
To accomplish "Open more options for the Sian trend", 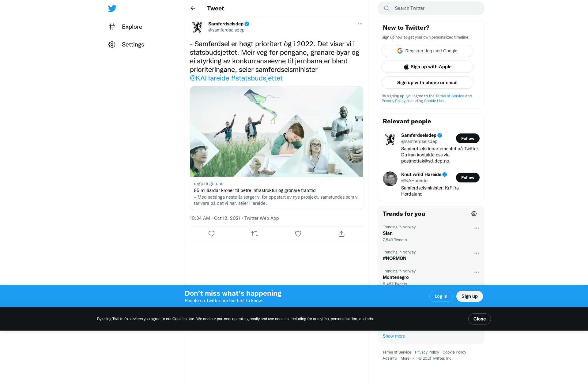I will 477,228.
